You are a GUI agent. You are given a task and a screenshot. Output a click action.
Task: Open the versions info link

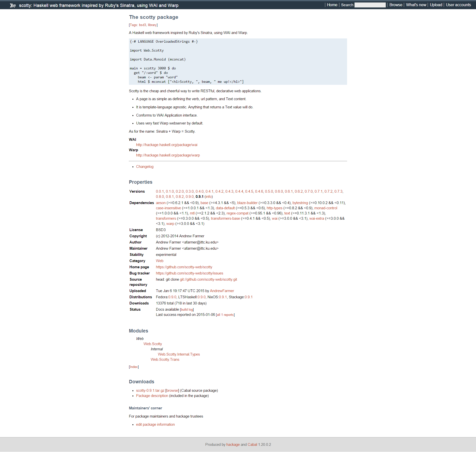pyautogui.click(x=208, y=197)
